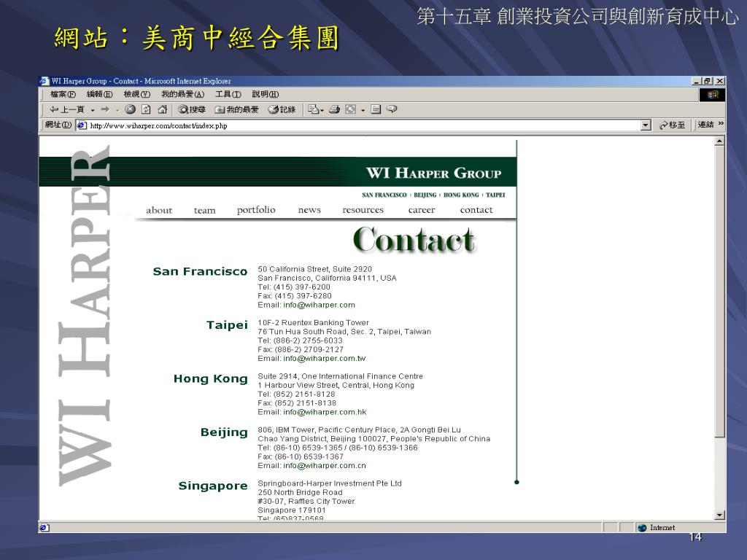Viewport: 747px width, 560px height.
Task: Click the status bar page icon
Action: pos(43,528)
